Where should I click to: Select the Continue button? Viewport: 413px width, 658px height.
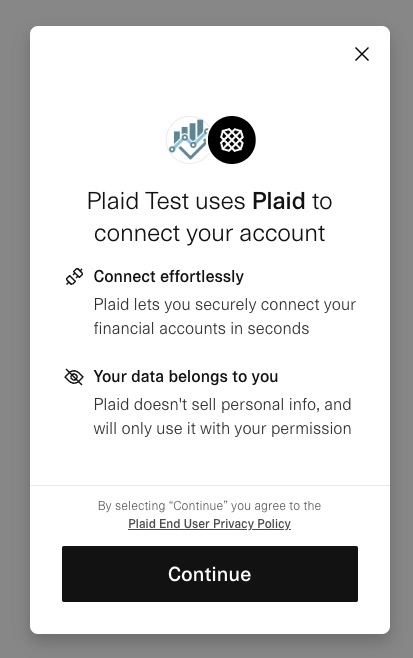[210, 574]
